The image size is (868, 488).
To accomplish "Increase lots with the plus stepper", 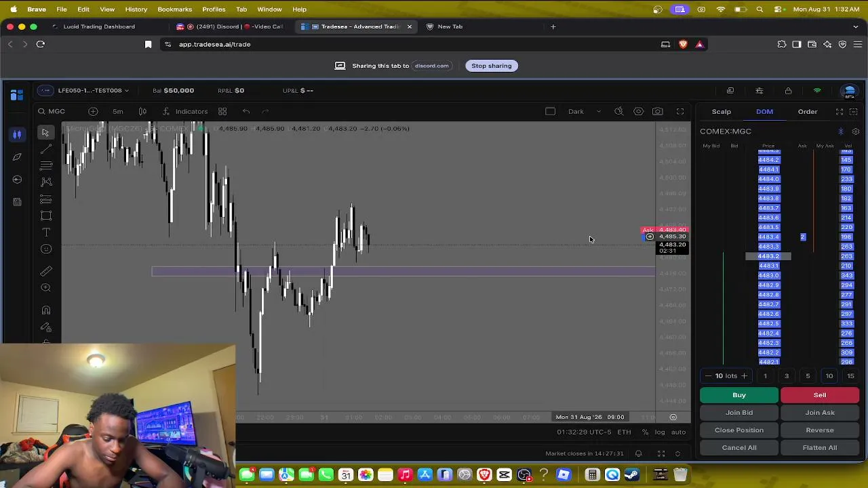I will click(x=744, y=376).
